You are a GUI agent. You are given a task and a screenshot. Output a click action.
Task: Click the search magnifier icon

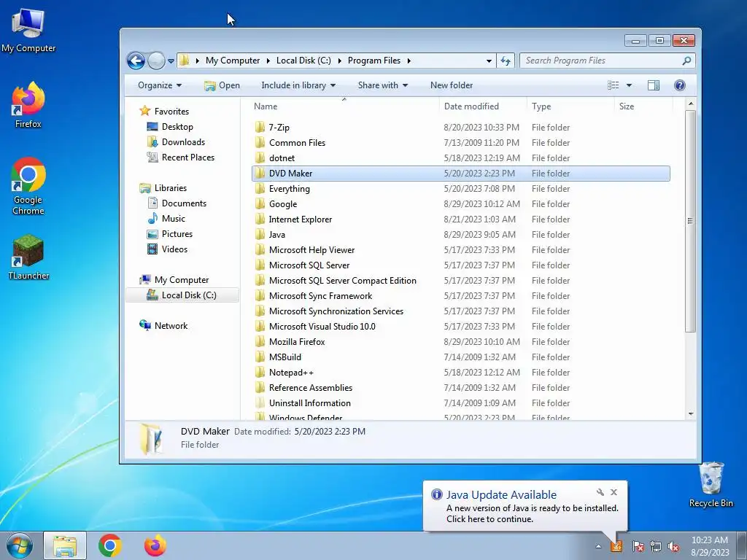[x=686, y=61]
